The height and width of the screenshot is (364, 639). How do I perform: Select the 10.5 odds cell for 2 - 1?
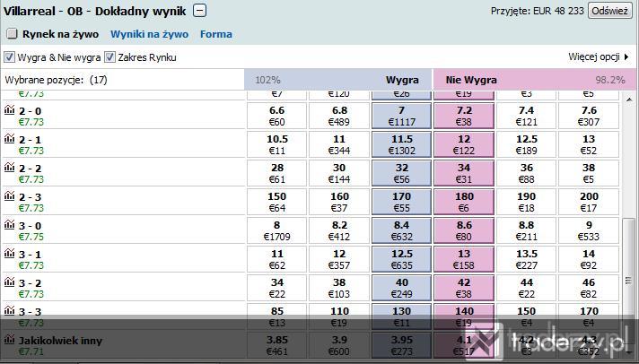pyautogui.click(x=276, y=144)
